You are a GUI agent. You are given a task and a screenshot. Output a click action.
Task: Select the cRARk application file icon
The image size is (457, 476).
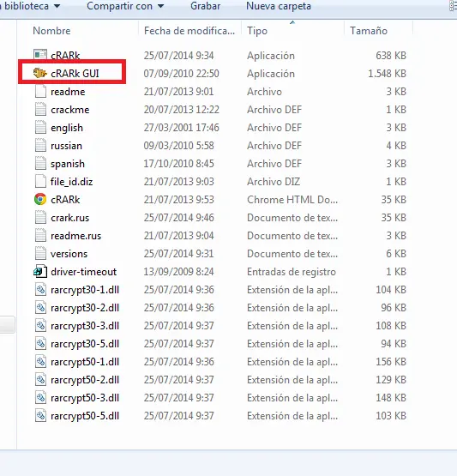[x=40, y=55]
